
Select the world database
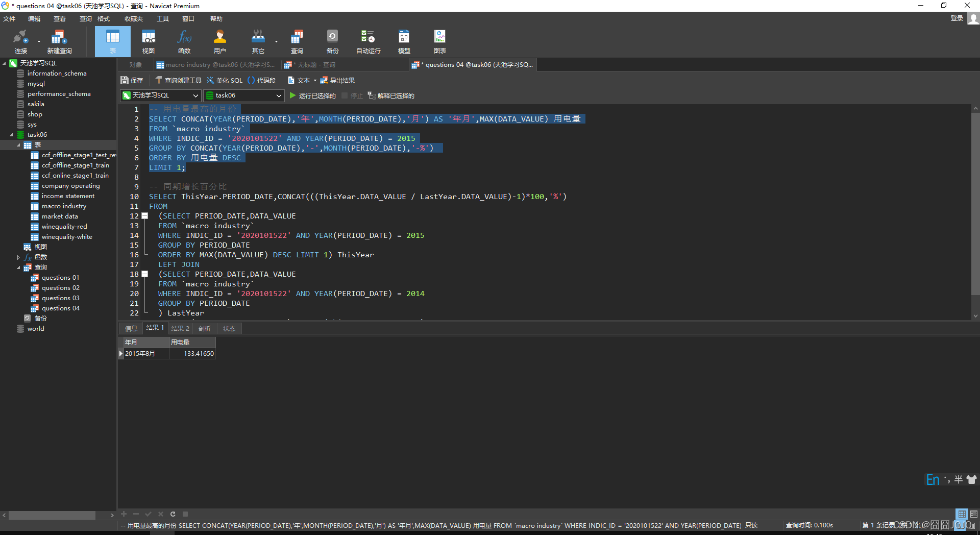[36, 329]
